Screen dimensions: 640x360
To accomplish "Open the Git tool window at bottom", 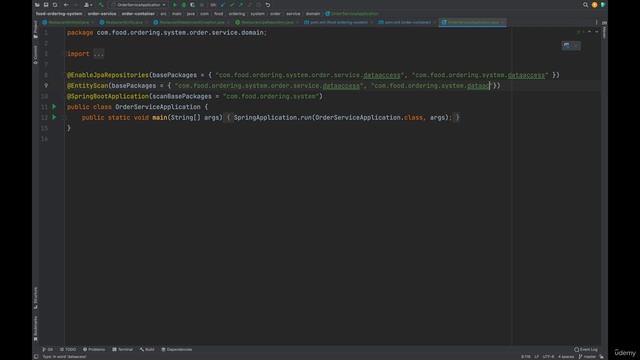I will (47, 349).
